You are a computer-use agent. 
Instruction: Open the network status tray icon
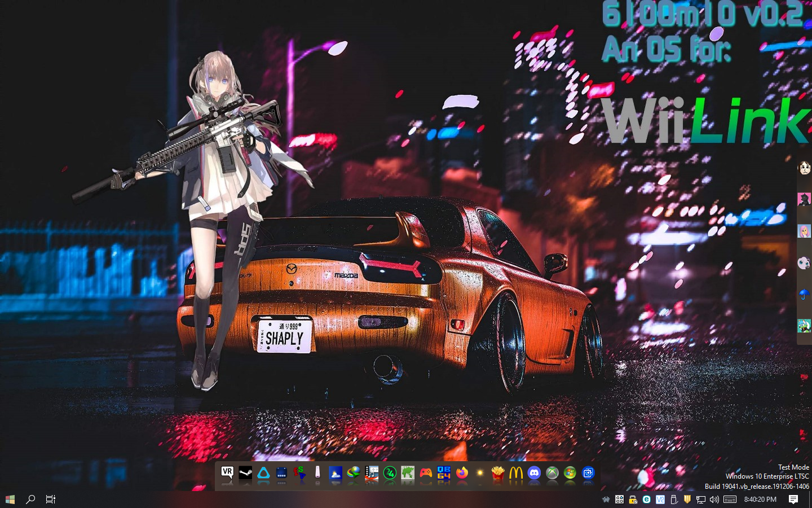[x=701, y=500]
